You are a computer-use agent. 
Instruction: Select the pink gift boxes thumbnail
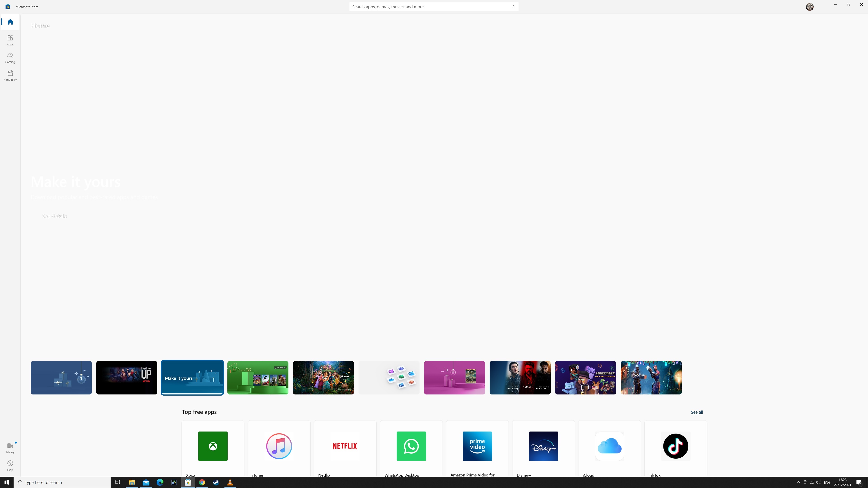click(454, 378)
